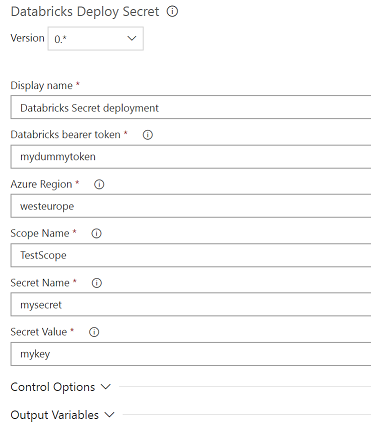
Task: Show info for Databricks bearer token
Action: (x=148, y=135)
